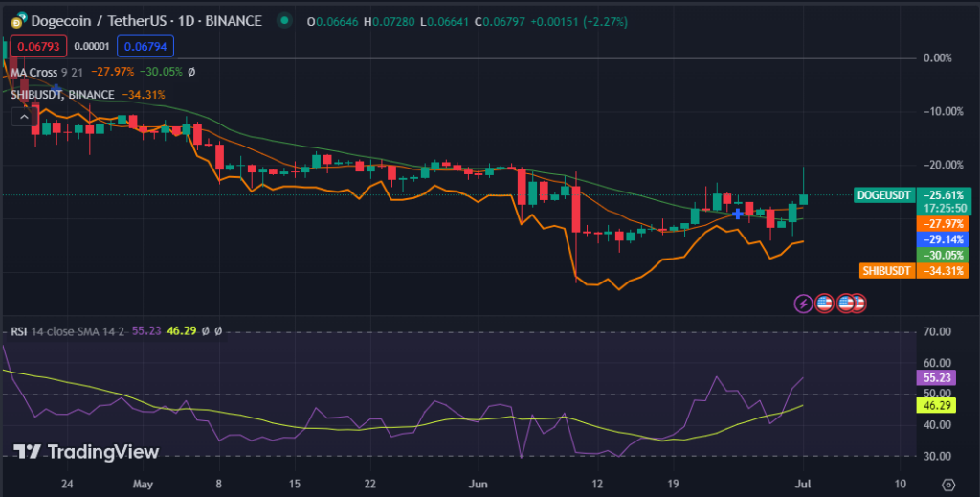This screenshot has height=497, width=980.
Task: Click the purple RSI value 55.23 in legend
Action: point(145,330)
